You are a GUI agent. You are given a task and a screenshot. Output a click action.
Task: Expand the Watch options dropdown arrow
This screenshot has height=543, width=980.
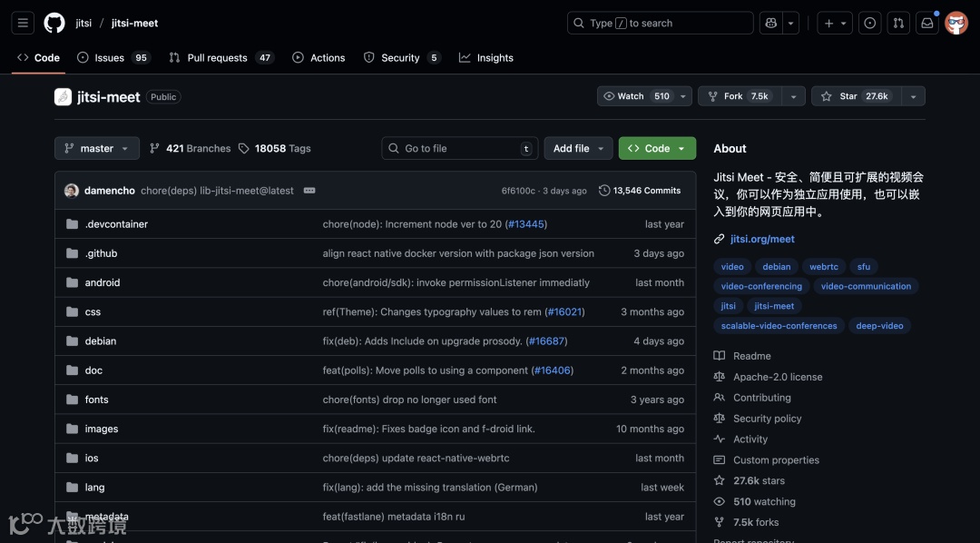[x=683, y=96]
